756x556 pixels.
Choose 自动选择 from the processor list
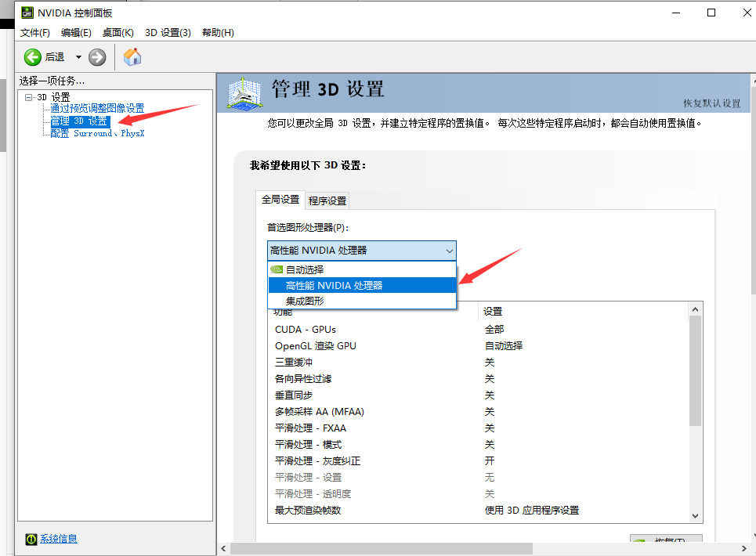tap(362, 269)
